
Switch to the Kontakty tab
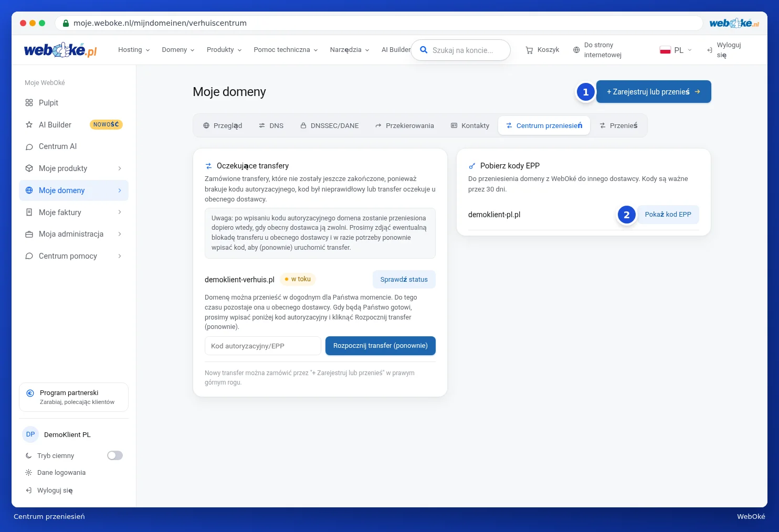click(x=470, y=126)
